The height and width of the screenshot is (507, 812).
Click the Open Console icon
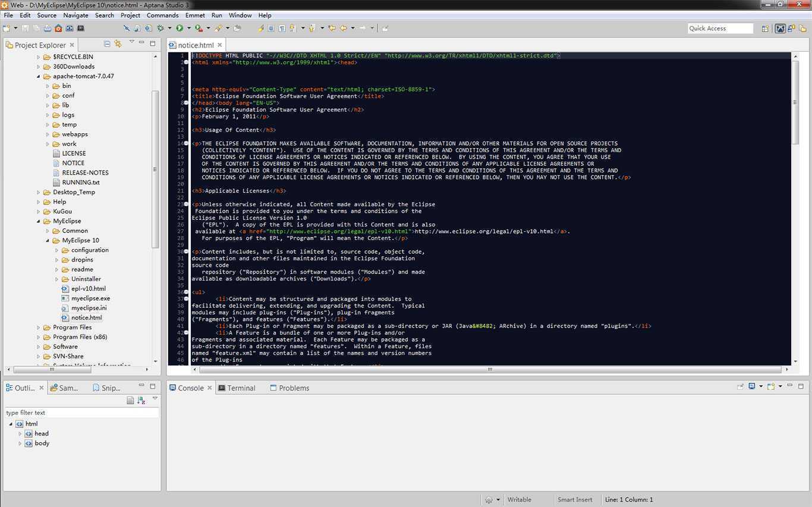tap(770, 386)
